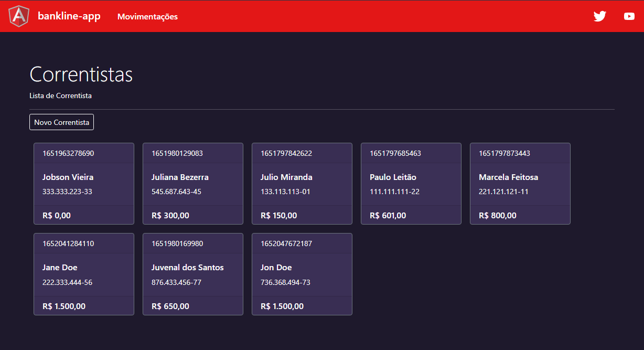Click the Angular logo in navbar
Screen dimensions: 644x350
click(19, 16)
